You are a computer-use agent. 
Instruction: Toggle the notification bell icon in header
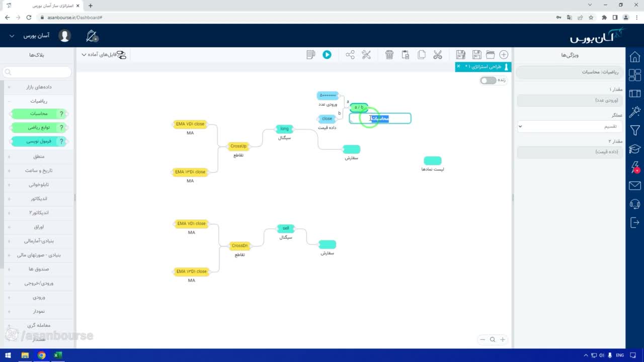pos(92,36)
